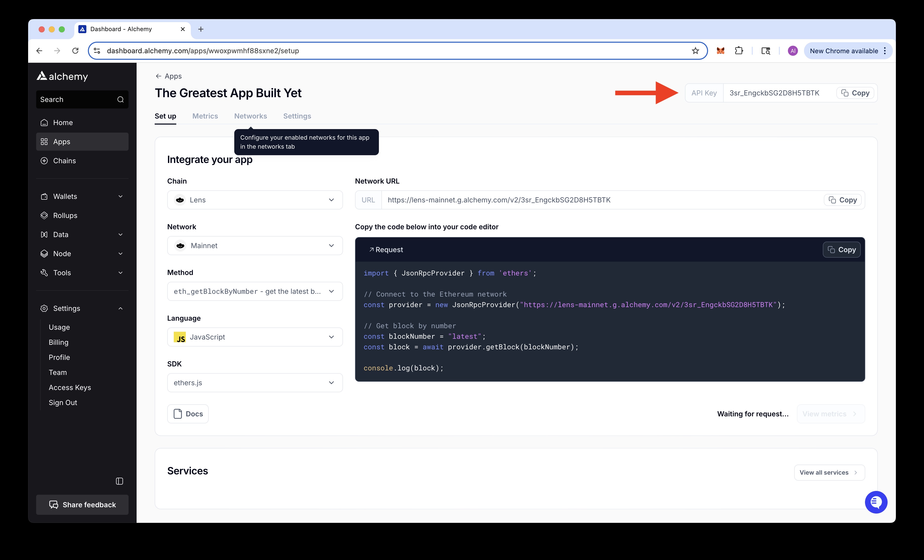Click Share feedback button
The height and width of the screenshot is (560, 924).
coord(82,505)
